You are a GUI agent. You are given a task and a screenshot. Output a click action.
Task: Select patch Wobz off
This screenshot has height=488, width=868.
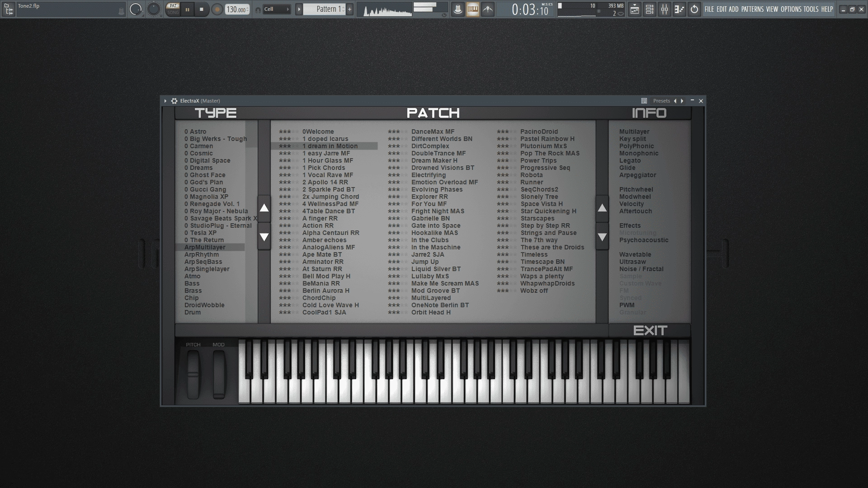click(534, 291)
